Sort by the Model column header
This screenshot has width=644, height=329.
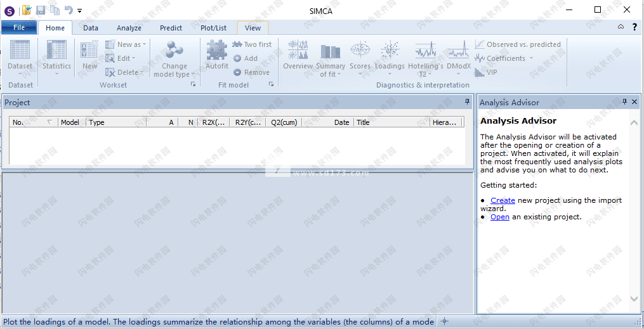click(x=72, y=122)
